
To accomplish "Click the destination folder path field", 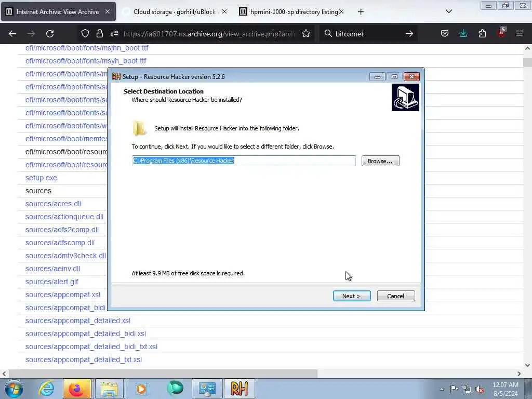I will click(244, 161).
